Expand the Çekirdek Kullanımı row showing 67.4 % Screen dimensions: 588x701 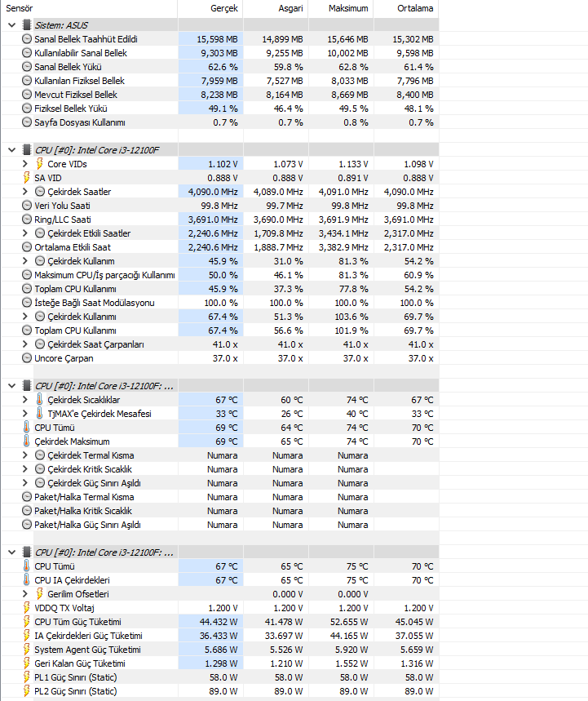pos(25,316)
